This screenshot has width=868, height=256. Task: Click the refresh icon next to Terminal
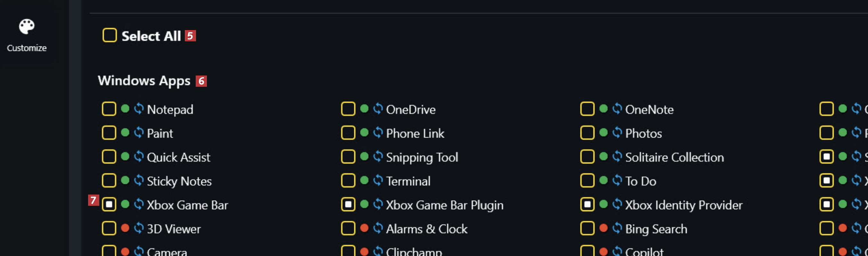click(x=378, y=180)
